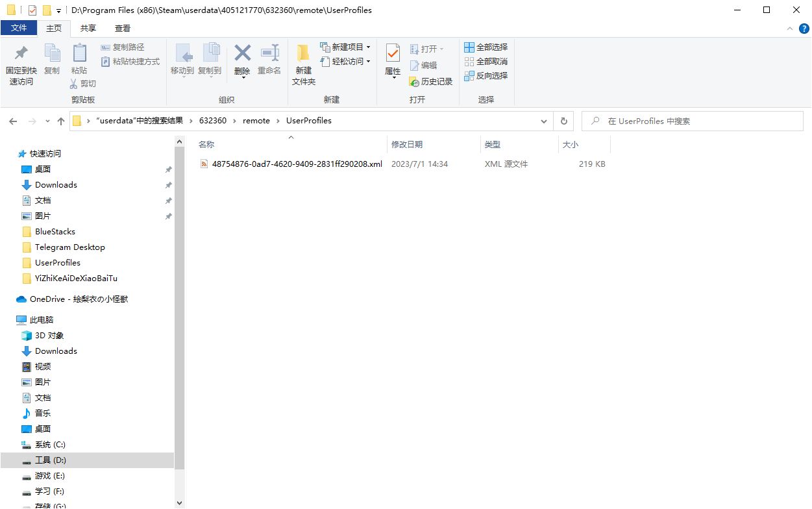This screenshot has height=509, width=812.
Task: Invert the selection with 反向选择
Action: 486,75
